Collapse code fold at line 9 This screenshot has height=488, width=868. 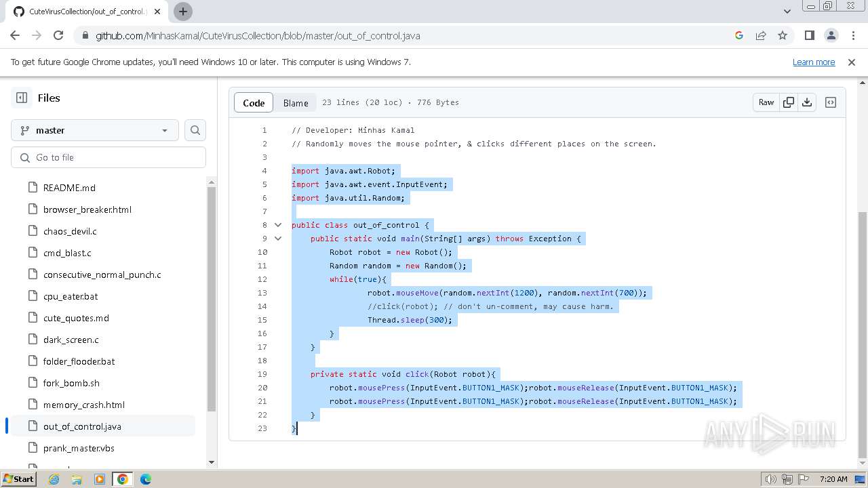[x=278, y=239]
